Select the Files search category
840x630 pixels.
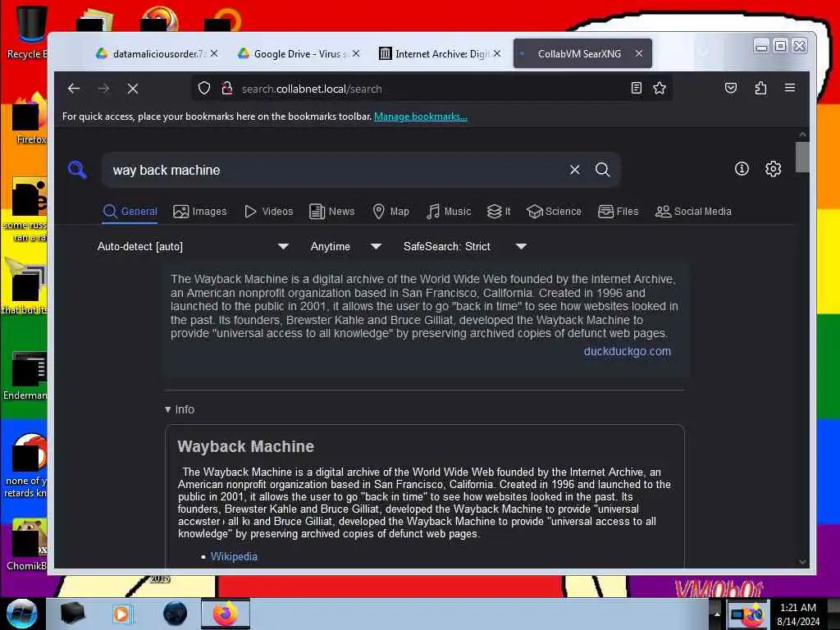pos(619,212)
